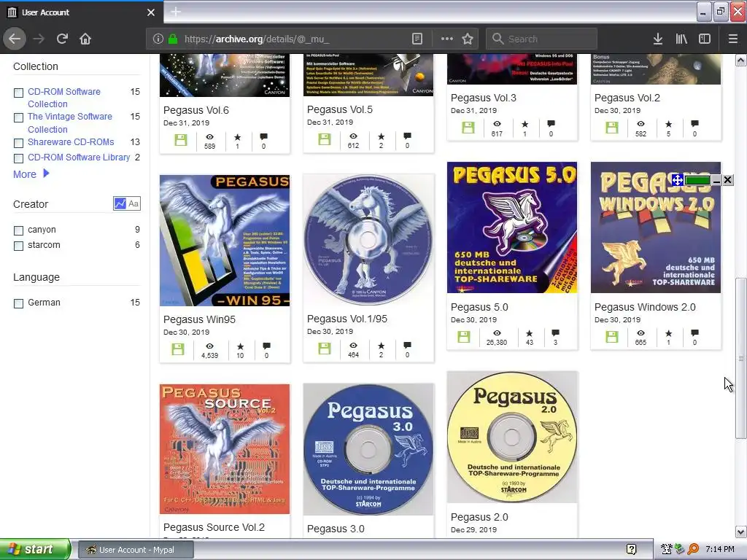Click the comment icon under Pegasus 5.0

[x=555, y=332]
